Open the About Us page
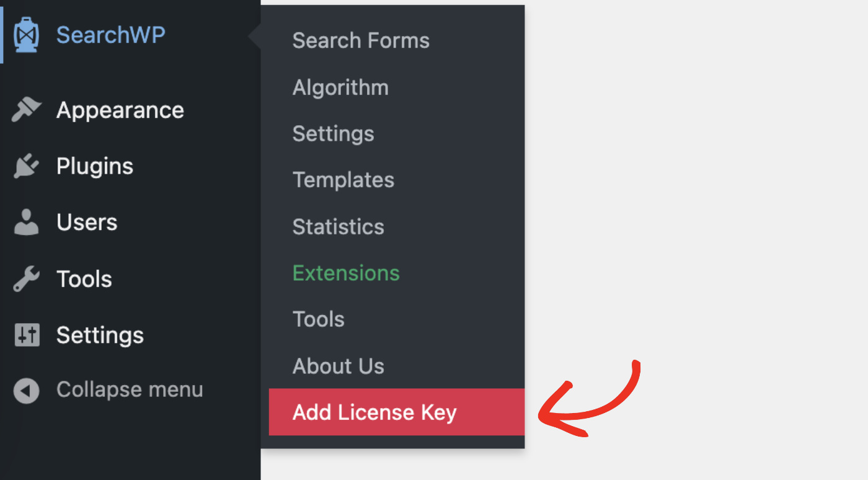 pos(338,365)
